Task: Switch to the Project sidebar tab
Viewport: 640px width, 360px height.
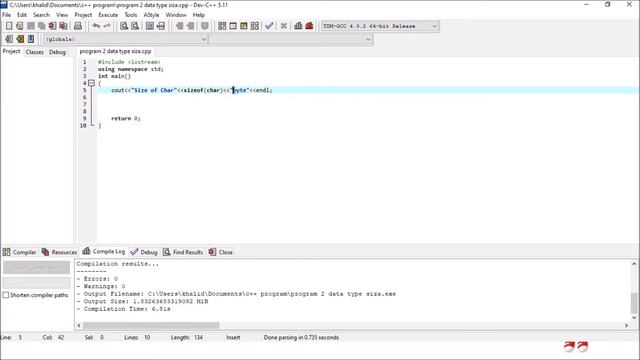Action: pyautogui.click(x=11, y=52)
